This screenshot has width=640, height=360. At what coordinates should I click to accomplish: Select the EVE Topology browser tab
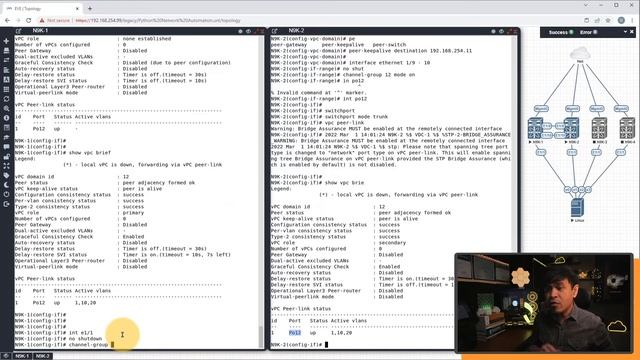[41, 8]
